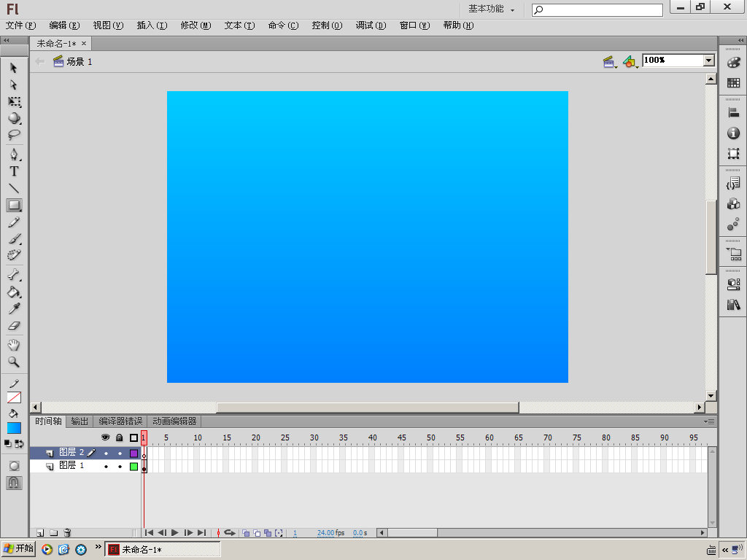Open the Components panel

point(734,284)
